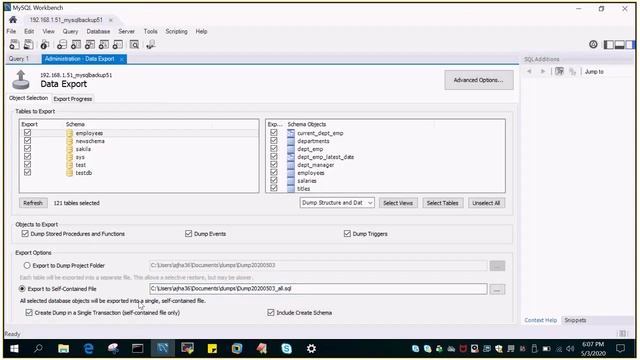
Task: Open the Scripting menu
Action: [176, 31]
